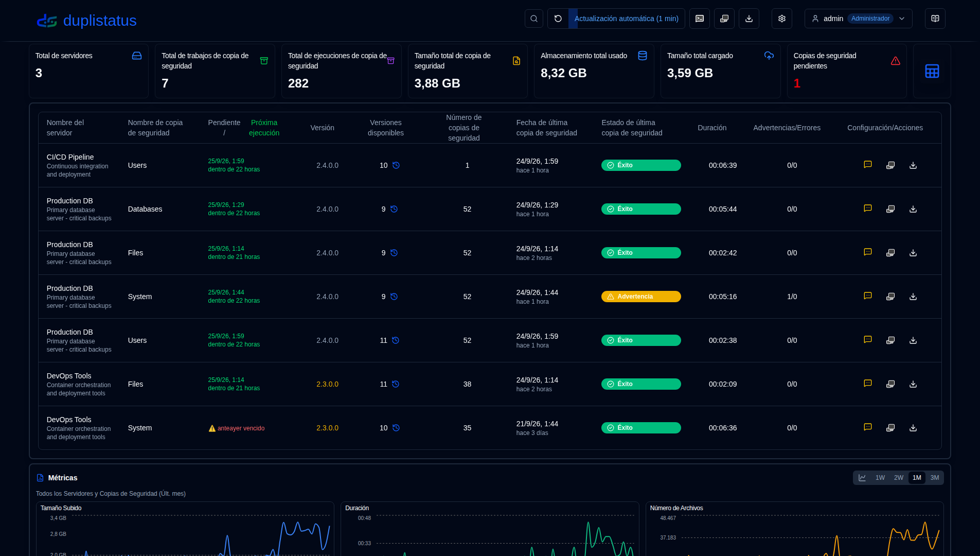
Task: Click the refresh icon button
Action: tap(558, 19)
